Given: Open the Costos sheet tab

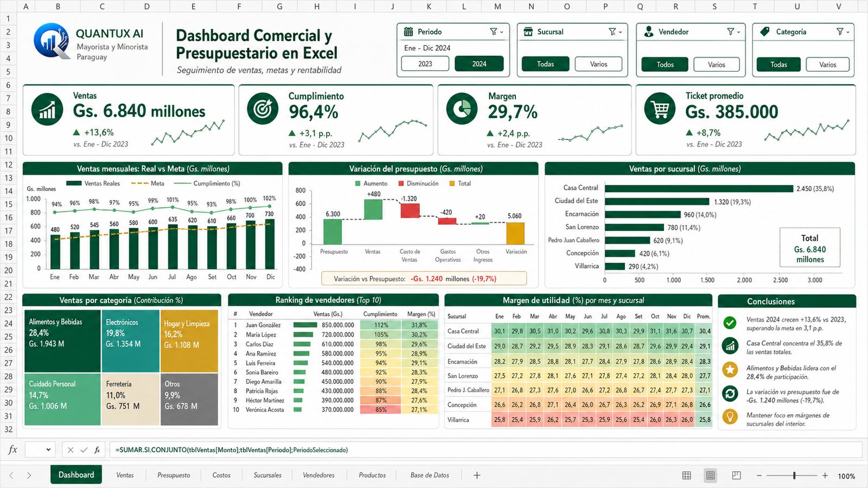Looking at the screenshot, I should pyautogui.click(x=221, y=475).
